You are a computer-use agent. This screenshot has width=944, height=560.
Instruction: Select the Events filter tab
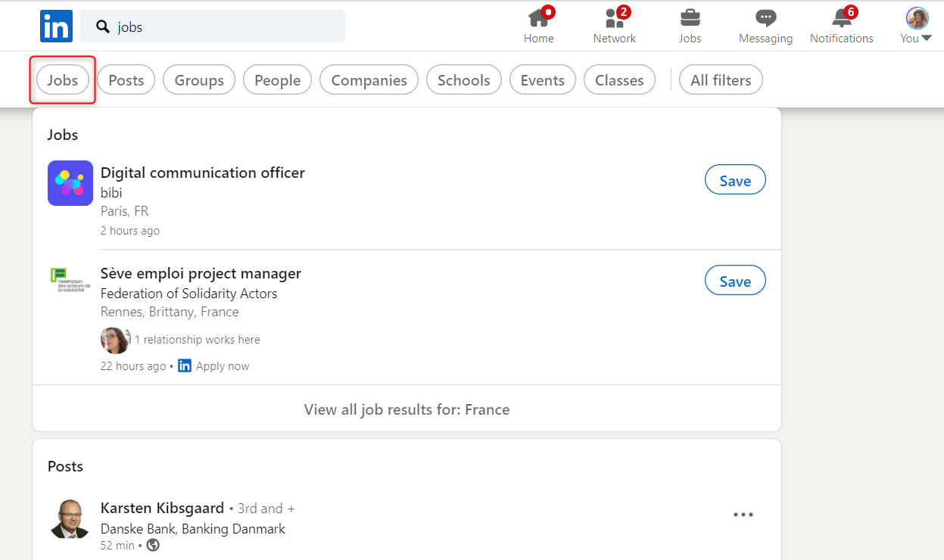click(542, 80)
